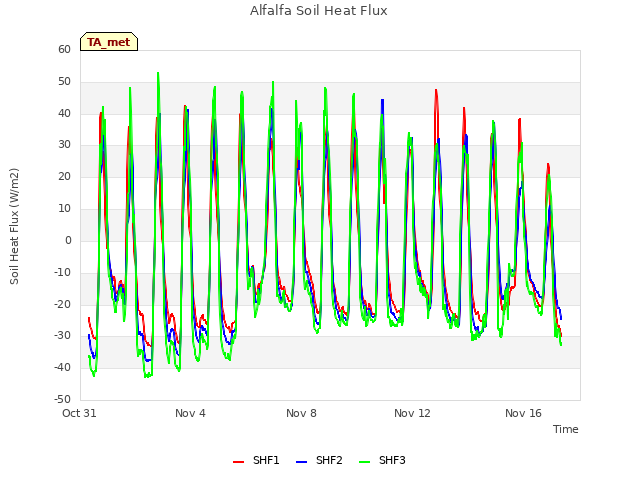This screenshot has width=640, height=480.
Task: Click the 60 y-axis tick label
Action: click(64, 49)
